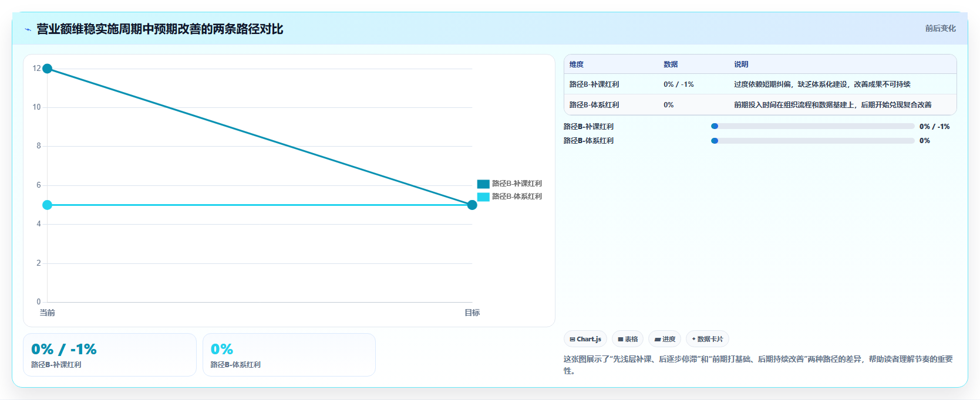980x400 pixels.
Task: Click the progress value 0% / -1%
Action: click(x=935, y=127)
